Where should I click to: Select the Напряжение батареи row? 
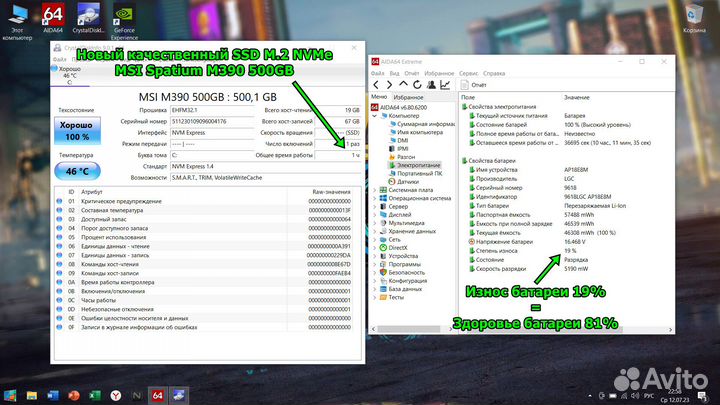[x=567, y=242]
